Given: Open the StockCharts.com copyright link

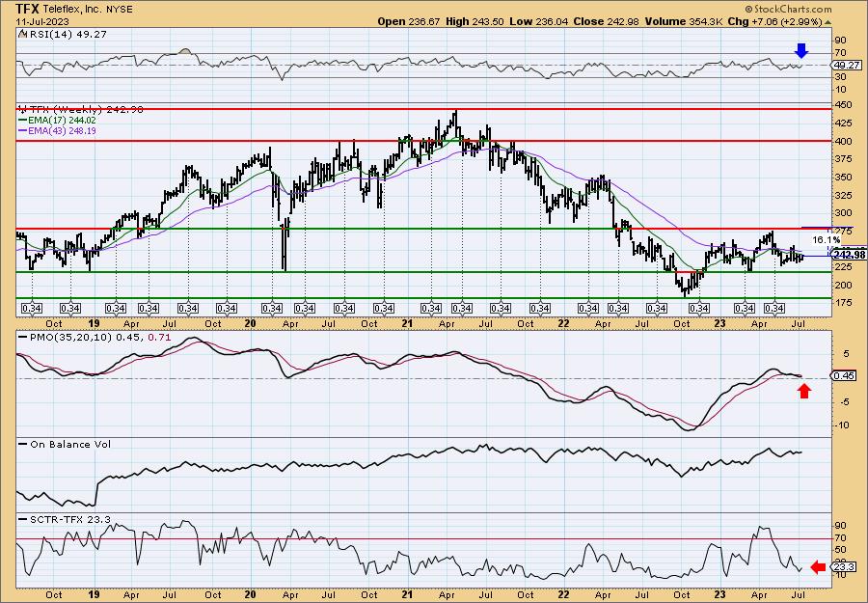Looking at the screenshot, I should tap(788, 9).
